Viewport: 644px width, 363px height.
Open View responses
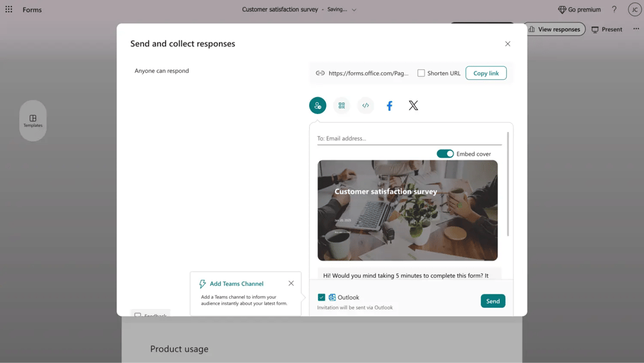coord(554,29)
